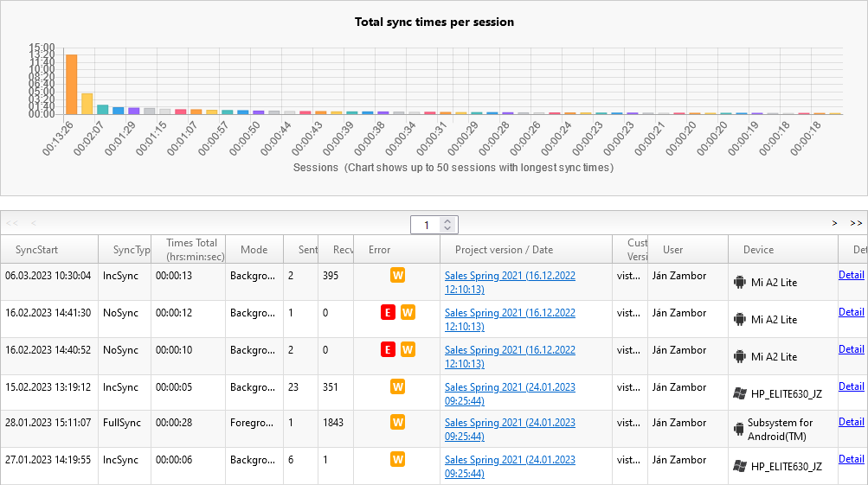This screenshot has height=485, width=868.
Task: Open the Detail link for the FullSync row
Action: [x=851, y=422]
